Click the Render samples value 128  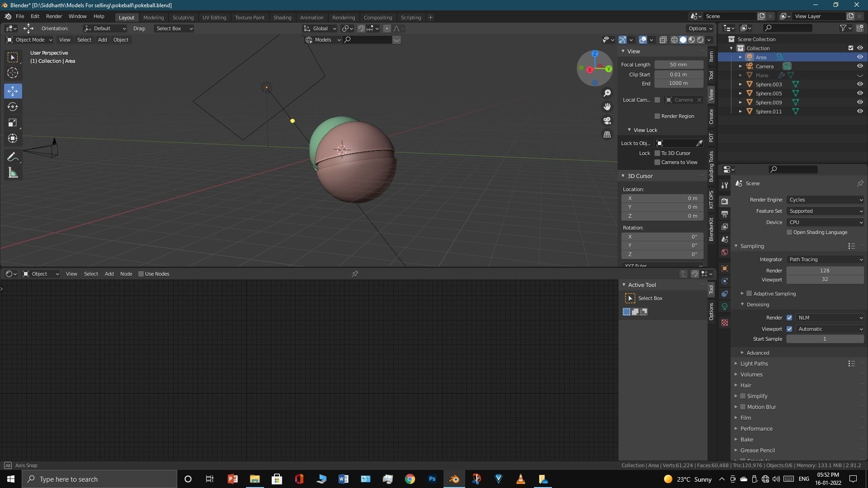tap(825, 271)
